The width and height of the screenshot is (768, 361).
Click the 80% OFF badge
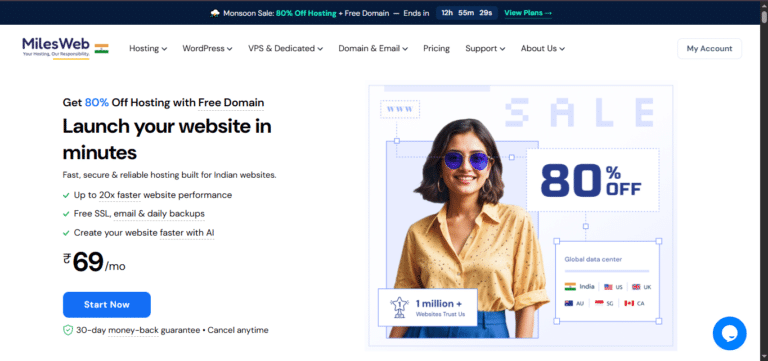[592, 180]
